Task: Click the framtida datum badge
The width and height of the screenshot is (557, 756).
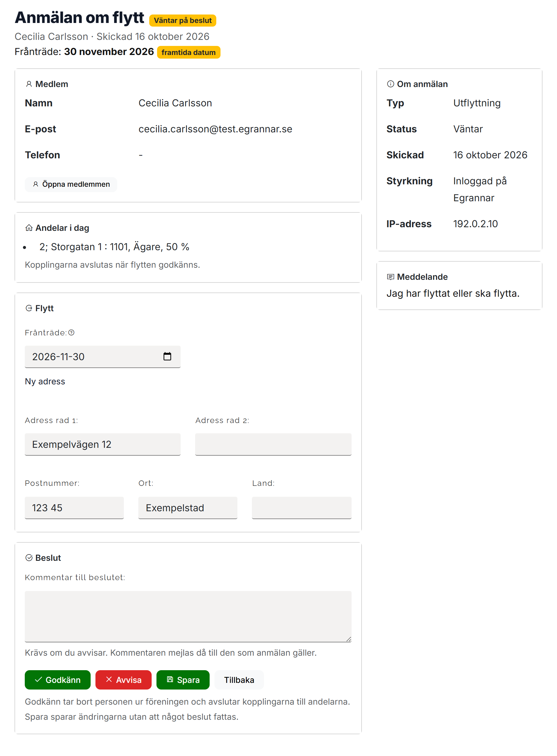Action: tap(188, 53)
